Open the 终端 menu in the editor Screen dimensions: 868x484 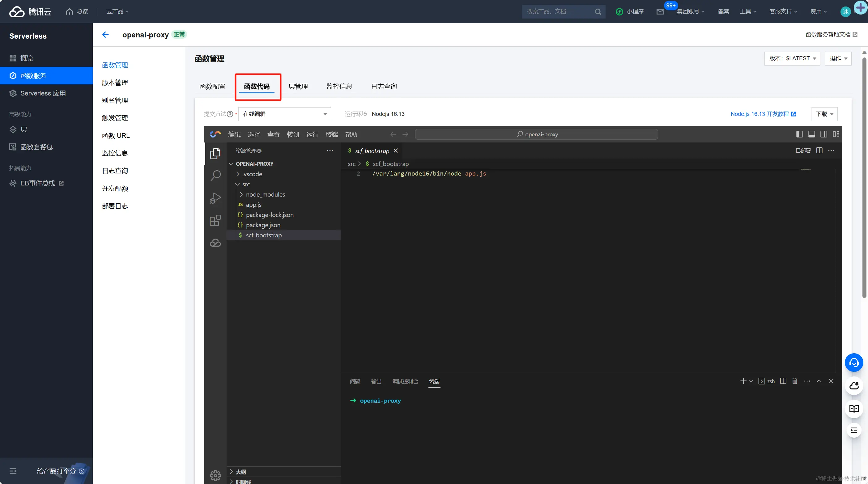[331, 134]
